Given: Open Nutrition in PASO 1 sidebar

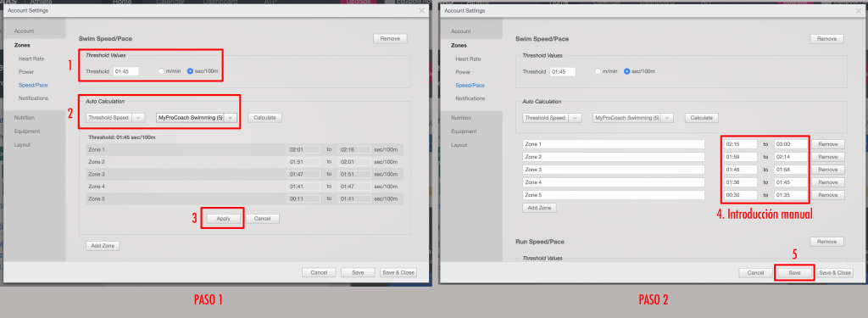Looking at the screenshot, I should [x=25, y=118].
